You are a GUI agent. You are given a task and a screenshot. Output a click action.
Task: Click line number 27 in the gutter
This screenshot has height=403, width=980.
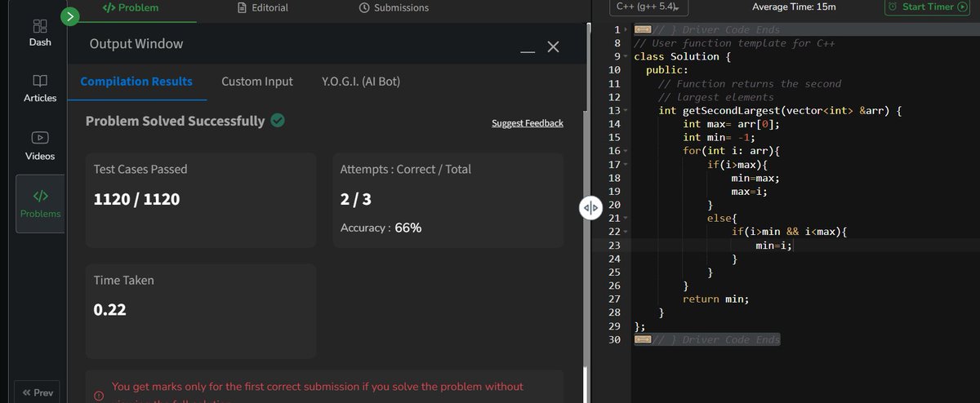tap(615, 299)
